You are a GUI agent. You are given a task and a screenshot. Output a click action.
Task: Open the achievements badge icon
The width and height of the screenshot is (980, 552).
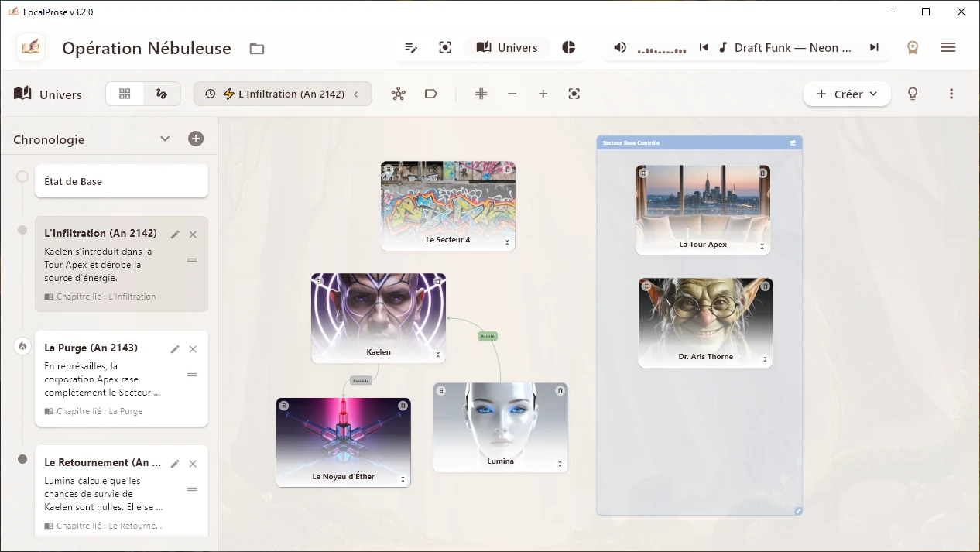pyautogui.click(x=913, y=47)
